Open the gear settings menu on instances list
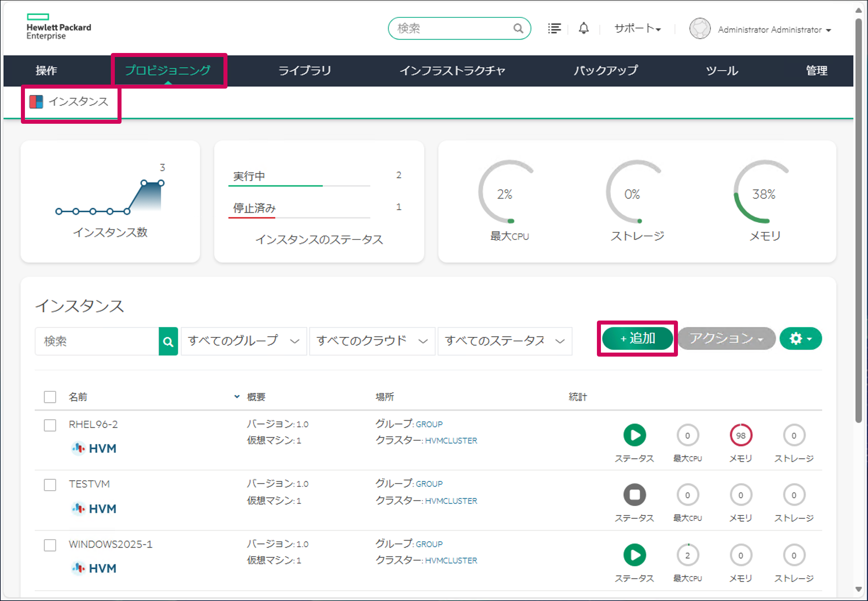Image resolution: width=868 pixels, height=601 pixels. (800, 338)
